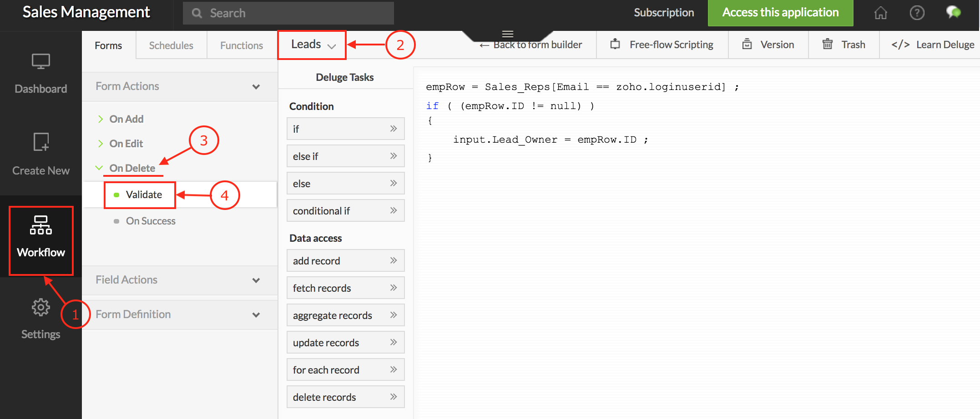The width and height of the screenshot is (980, 419).
Task: Click double-chevron on fetch records task
Action: click(x=394, y=288)
